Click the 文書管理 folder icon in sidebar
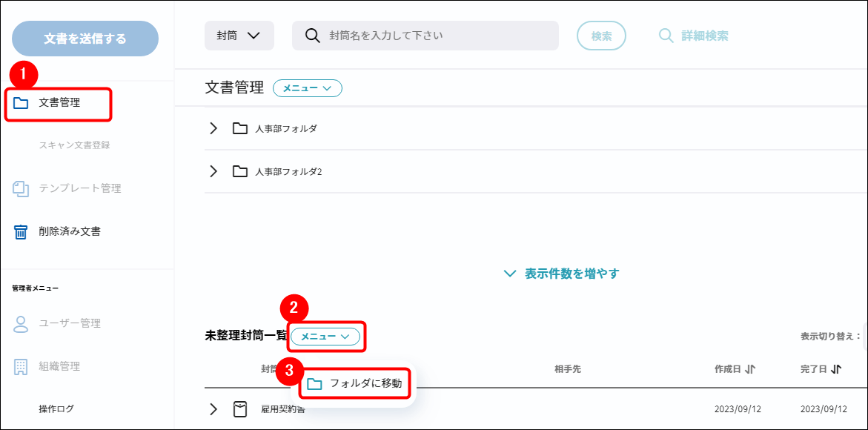Screen dimensions: 868x430 click(21, 103)
